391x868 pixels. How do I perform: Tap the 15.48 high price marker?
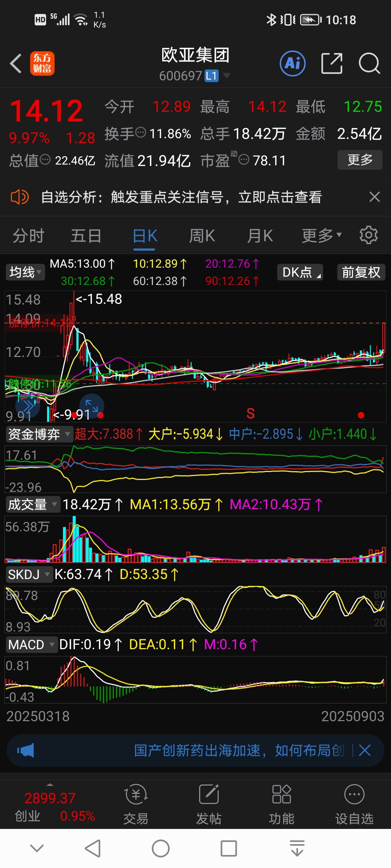pos(99,299)
